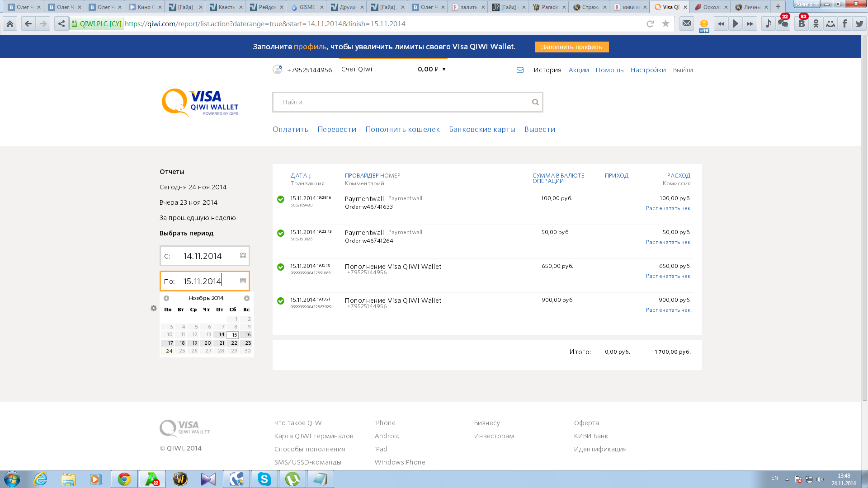The height and width of the screenshot is (488, 868).
Task: Click the gear icon left of the calendar
Action: click(154, 308)
